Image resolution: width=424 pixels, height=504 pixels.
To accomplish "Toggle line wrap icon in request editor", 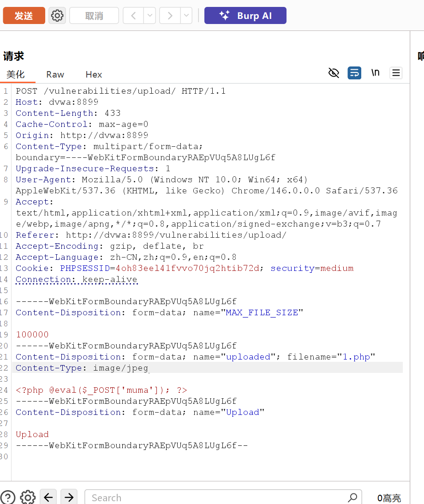I will tap(354, 73).
